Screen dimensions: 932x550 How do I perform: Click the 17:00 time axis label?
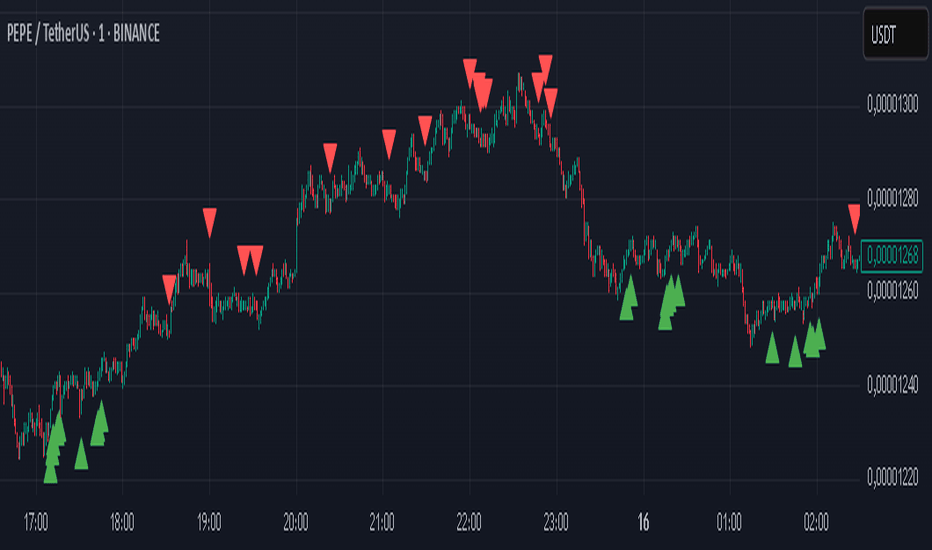click(36, 523)
